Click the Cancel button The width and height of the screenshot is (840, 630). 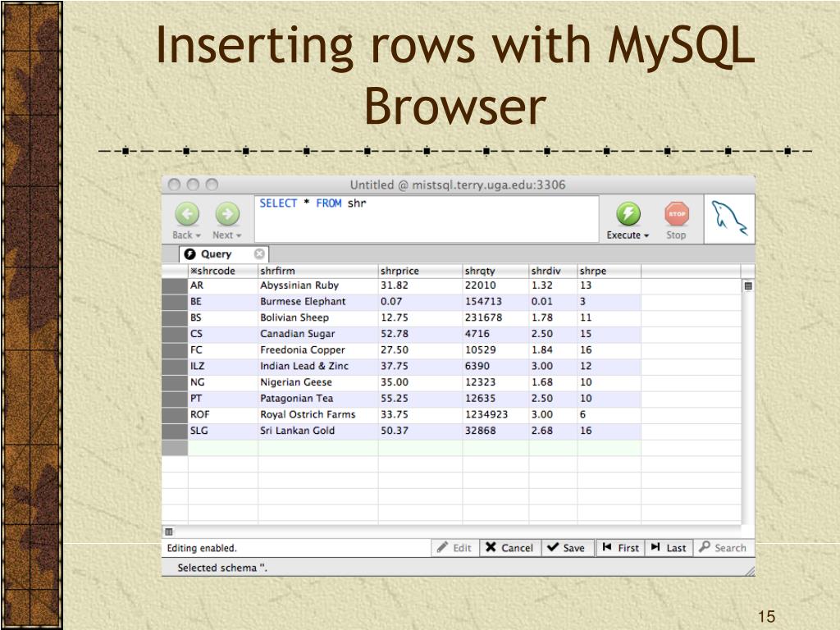coord(510,548)
